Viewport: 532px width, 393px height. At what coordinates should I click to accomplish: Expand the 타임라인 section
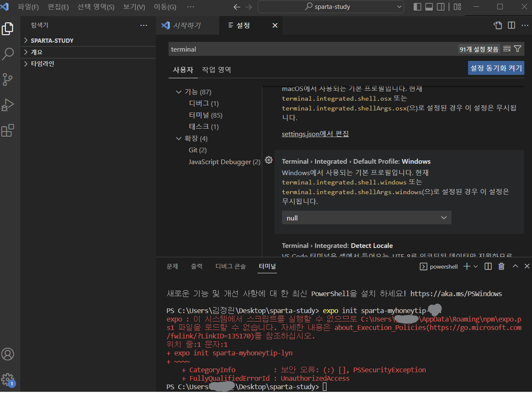pos(88,64)
